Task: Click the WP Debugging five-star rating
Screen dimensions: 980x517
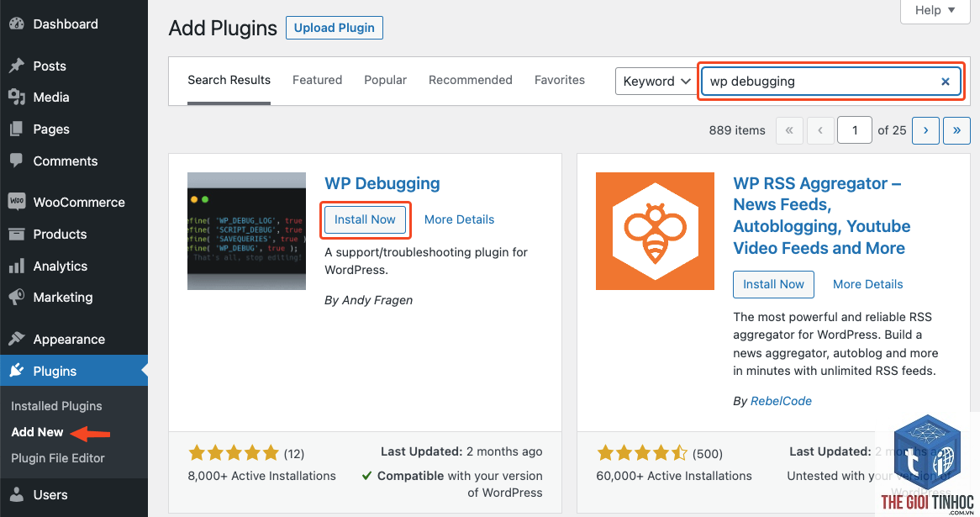Action: [x=234, y=452]
